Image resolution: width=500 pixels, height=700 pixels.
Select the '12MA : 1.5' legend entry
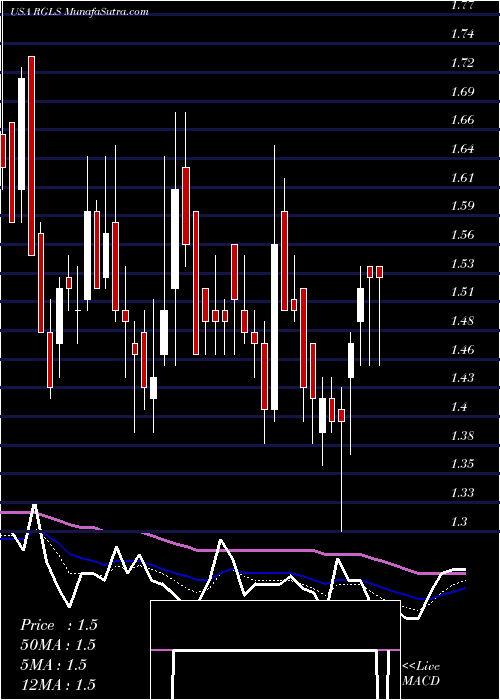click(59, 684)
